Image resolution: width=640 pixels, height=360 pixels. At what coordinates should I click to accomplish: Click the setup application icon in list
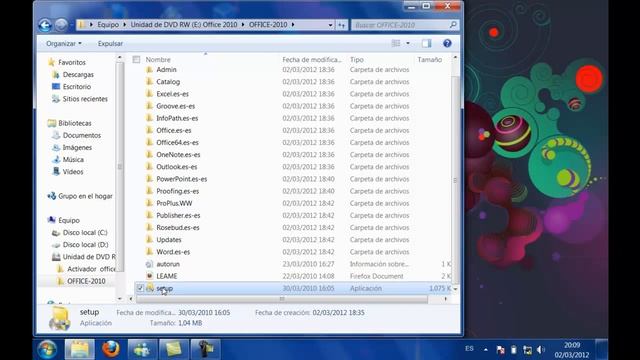coord(150,288)
